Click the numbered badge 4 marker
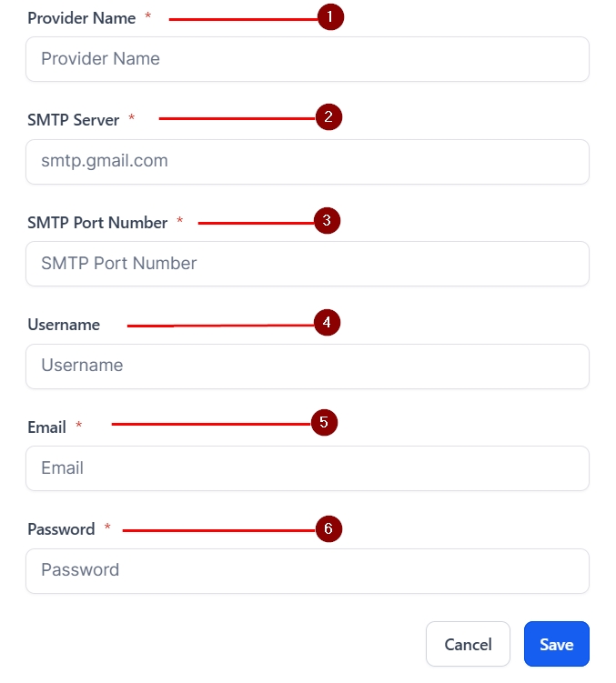Image resolution: width=616 pixels, height=683 pixels. pos(327,323)
